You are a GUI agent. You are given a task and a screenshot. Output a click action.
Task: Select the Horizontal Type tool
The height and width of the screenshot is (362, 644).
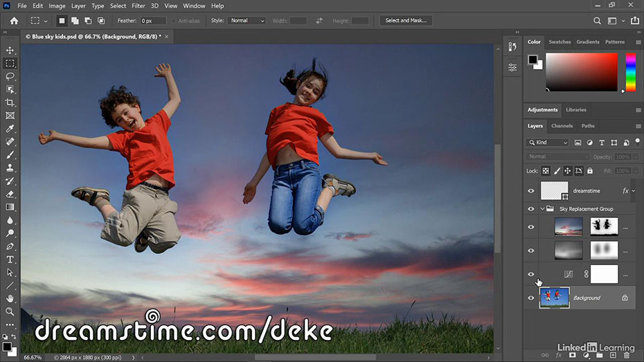pos(10,260)
